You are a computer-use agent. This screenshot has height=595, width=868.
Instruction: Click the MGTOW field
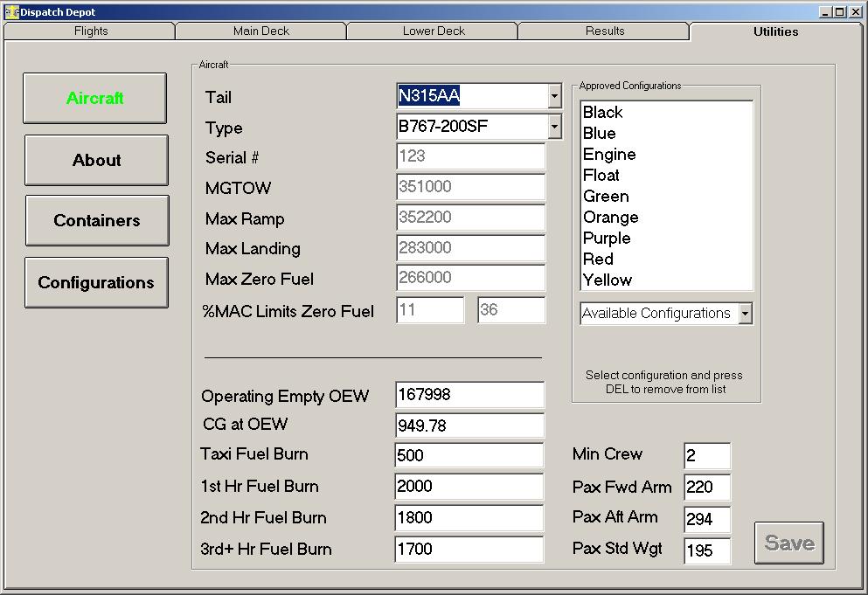tap(470, 187)
